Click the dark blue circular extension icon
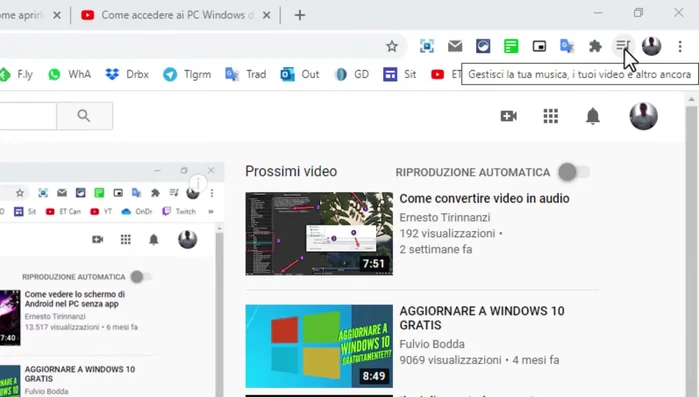The image size is (699, 397). pyautogui.click(x=483, y=46)
